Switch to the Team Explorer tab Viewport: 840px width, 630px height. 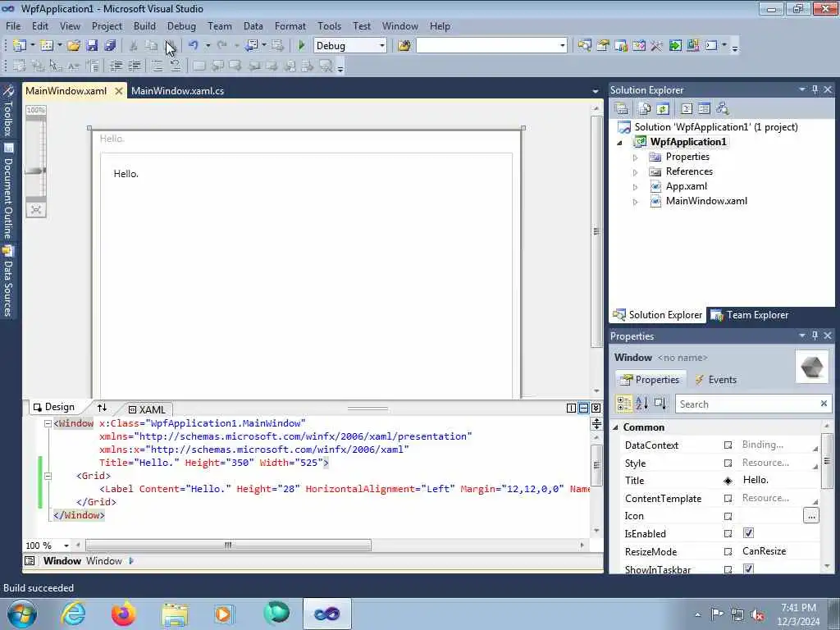(x=750, y=315)
